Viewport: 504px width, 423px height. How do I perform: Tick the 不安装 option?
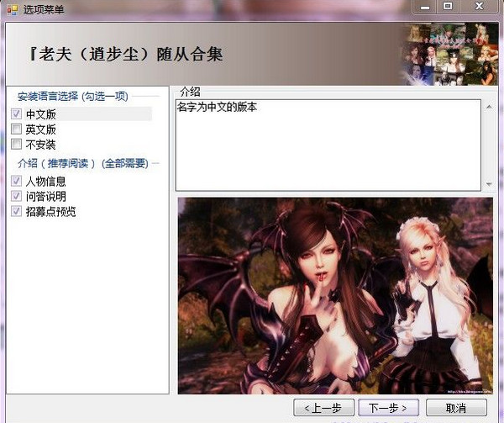point(17,144)
